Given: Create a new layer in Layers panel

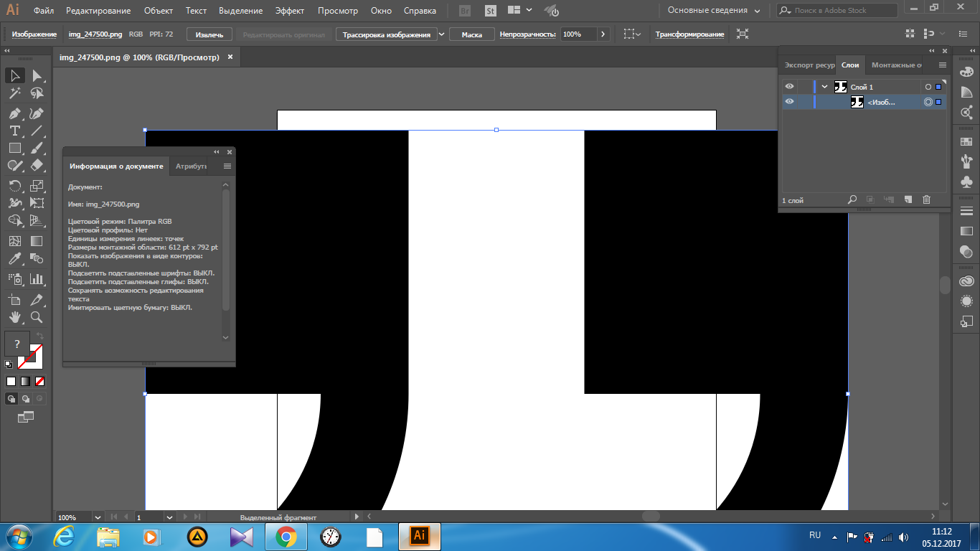Looking at the screenshot, I should point(908,200).
